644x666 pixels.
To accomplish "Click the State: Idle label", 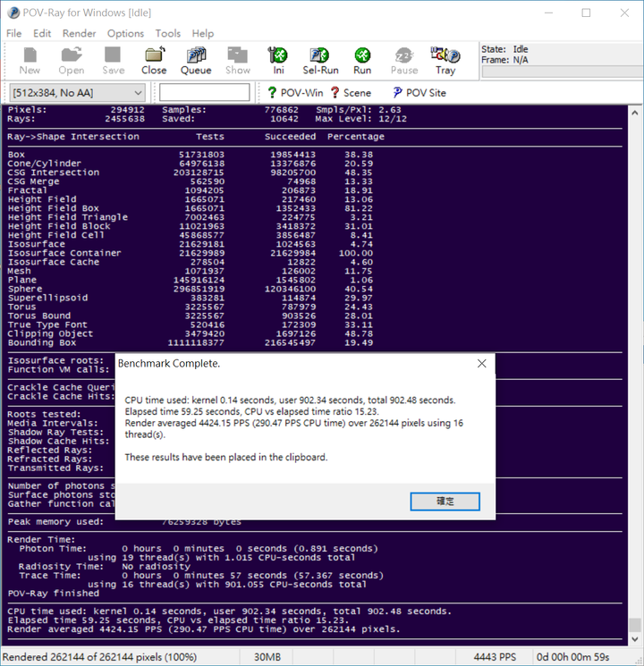I will click(x=504, y=49).
